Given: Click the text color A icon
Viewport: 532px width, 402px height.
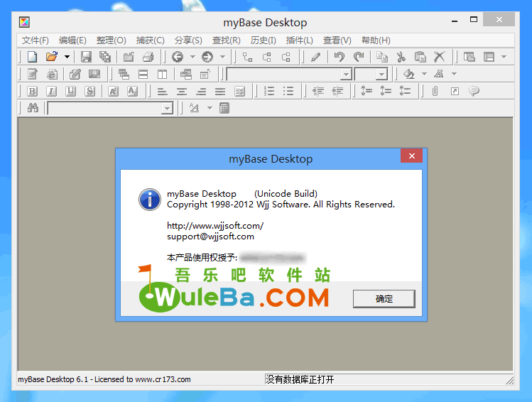Looking at the screenshot, I should [439, 74].
